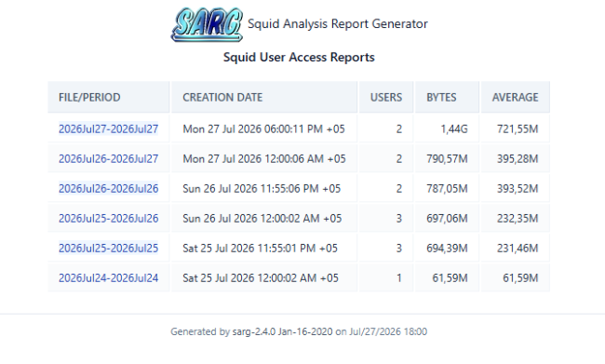Click average value 231,46M
This screenshot has width=605, height=364.
(518, 249)
